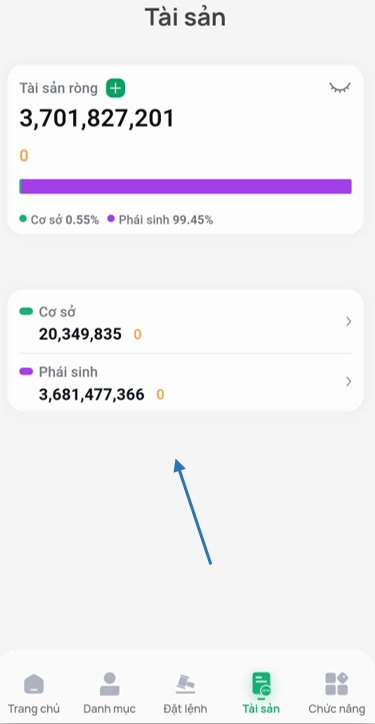The height and width of the screenshot is (724, 375).
Task: Open the Trang chủ home icon
Action: coord(34,684)
